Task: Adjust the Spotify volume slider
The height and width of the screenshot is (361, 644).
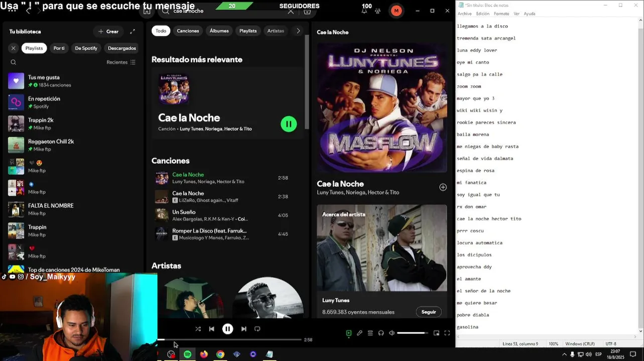Action: click(412, 333)
